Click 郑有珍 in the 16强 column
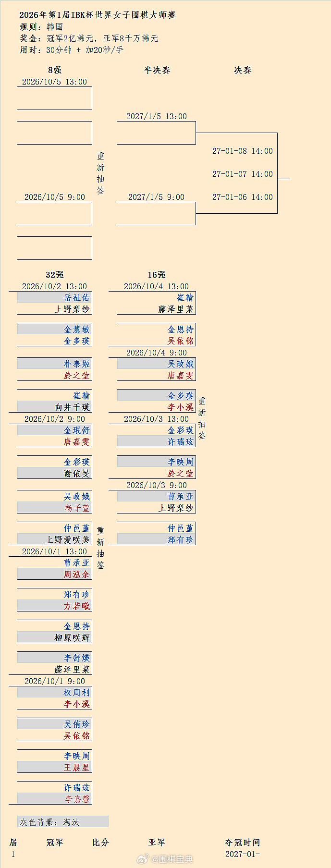Image resolution: width=331 pixels, height=868 pixels. [181, 540]
